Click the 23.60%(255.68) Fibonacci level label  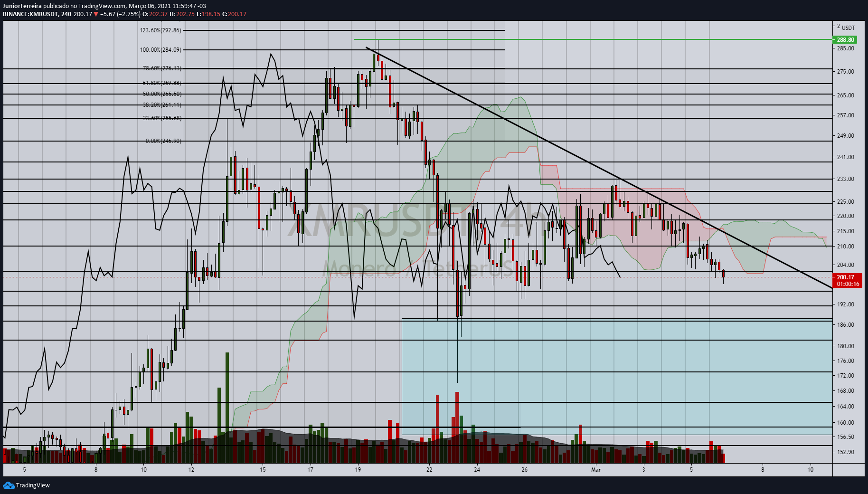(x=162, y=118)
